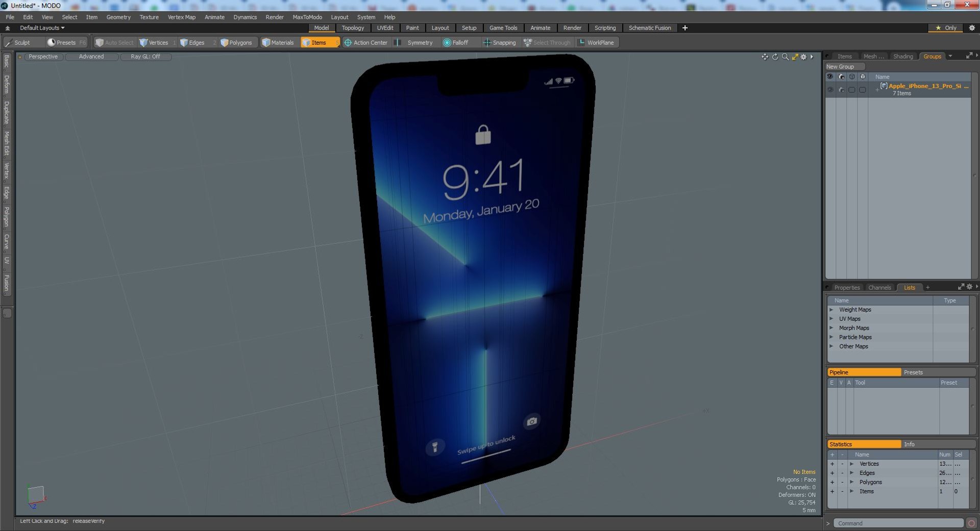Image resolution: width=980 pixels, height=531 pixels.
Task: Click the render camera column header icon
Action: tap(841, 77)
